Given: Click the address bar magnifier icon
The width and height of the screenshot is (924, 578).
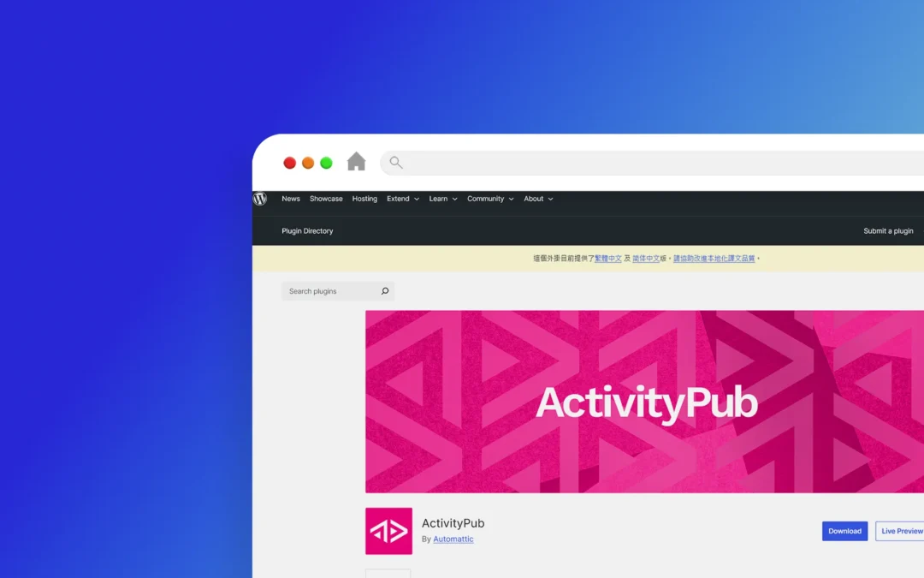Looking at the screenshot, I should click(x=396, y=162).
